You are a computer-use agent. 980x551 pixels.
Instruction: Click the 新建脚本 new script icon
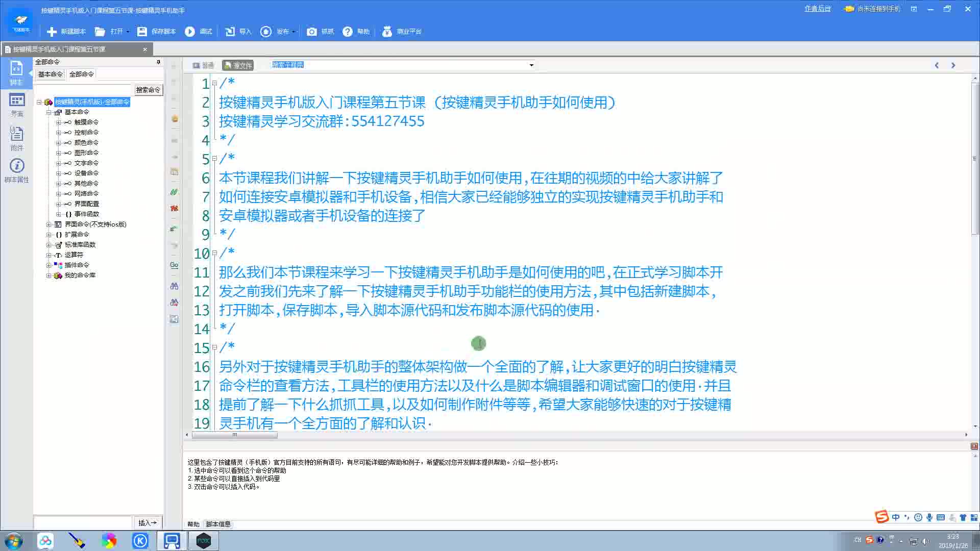click(x=52, y=32)
